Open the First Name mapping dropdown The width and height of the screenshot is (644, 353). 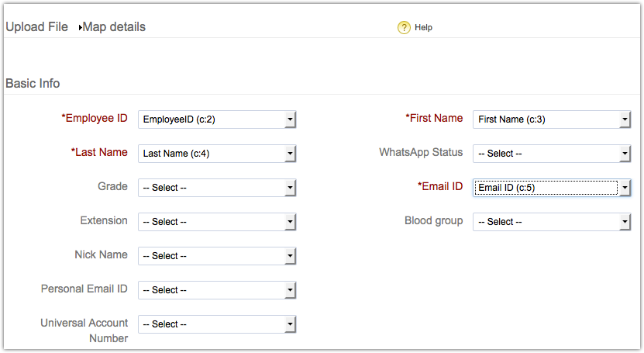[x=552, y=119]
